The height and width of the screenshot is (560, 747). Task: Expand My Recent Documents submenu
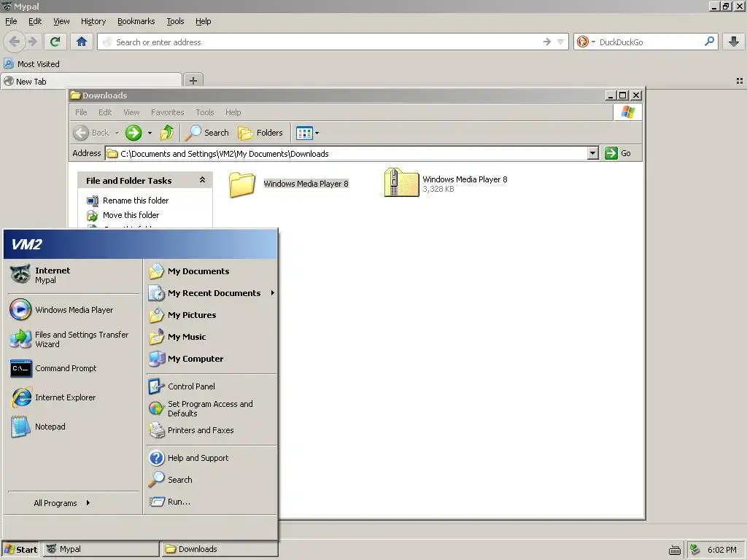pos(211,293)
